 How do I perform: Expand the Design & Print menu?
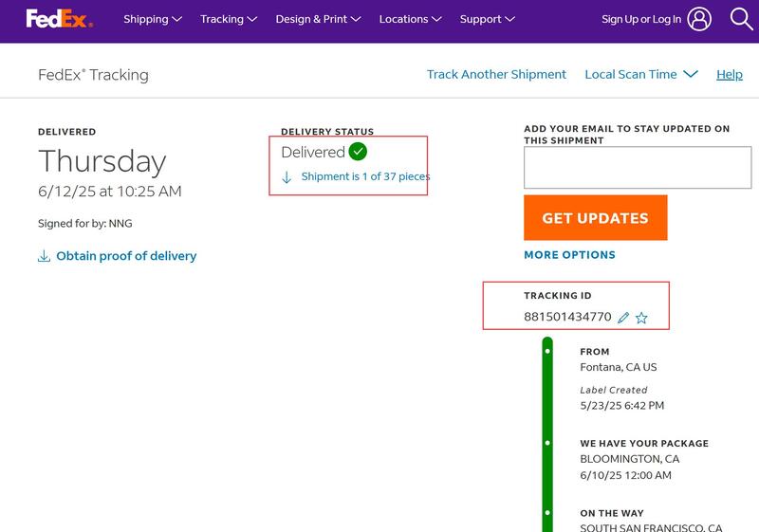click(x=318, y=19)
